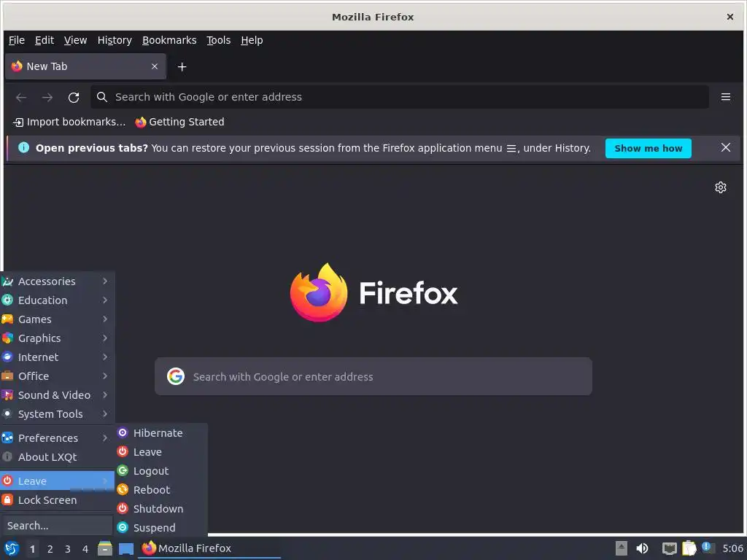Click the reload page icon
747x560 pixels.
coord(74,97)
